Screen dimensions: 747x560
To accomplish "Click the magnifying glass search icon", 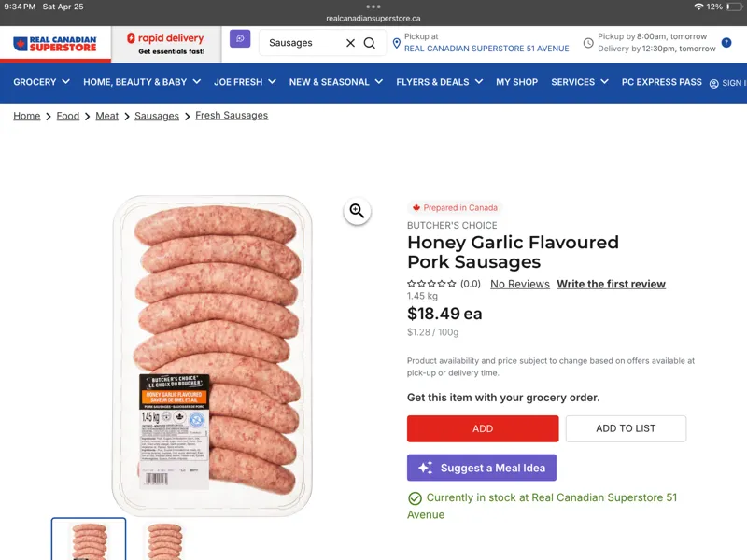I will [369, 43].
